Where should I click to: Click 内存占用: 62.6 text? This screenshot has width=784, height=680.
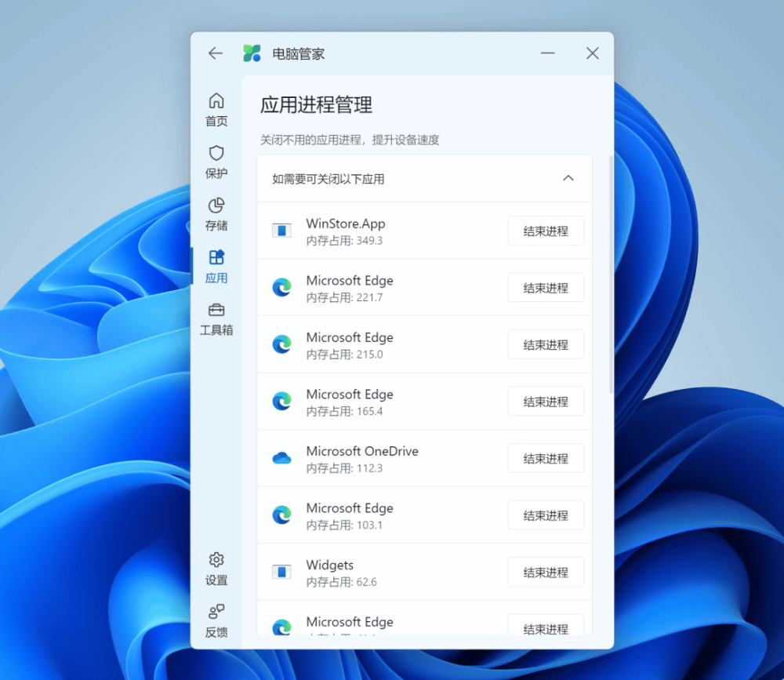pos(341,582)
